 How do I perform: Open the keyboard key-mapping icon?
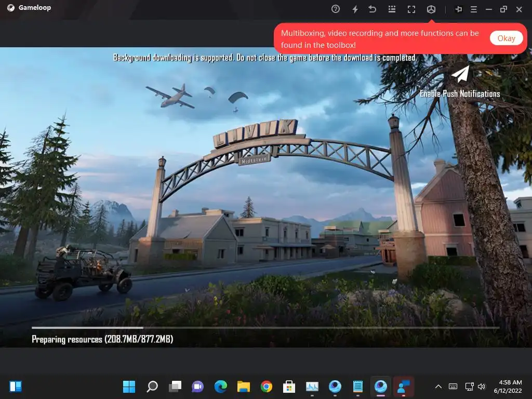(x=392, y=9)
